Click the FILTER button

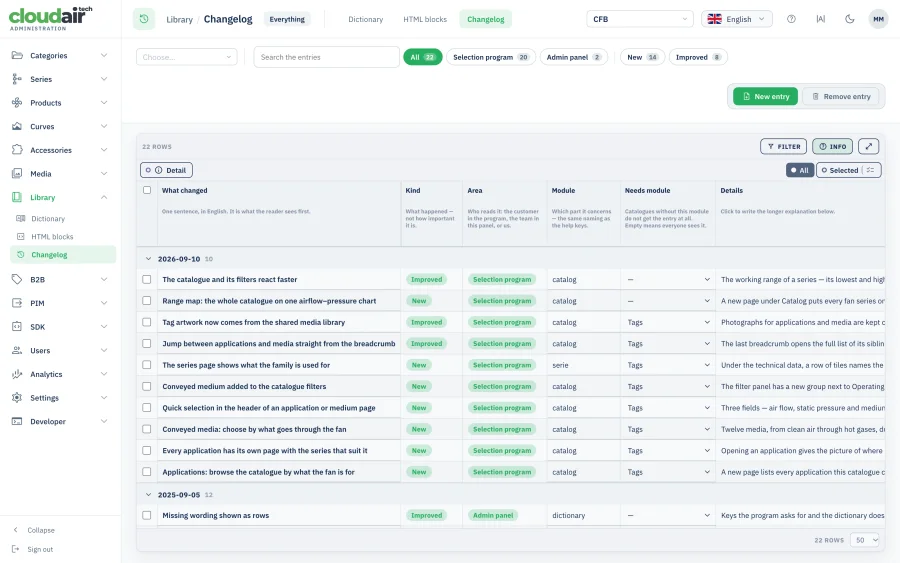click(783, 146)
